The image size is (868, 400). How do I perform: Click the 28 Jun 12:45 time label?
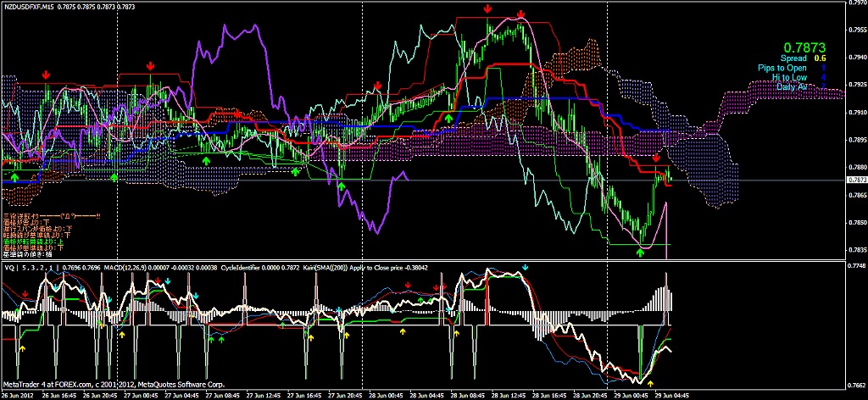pos(509,396)
